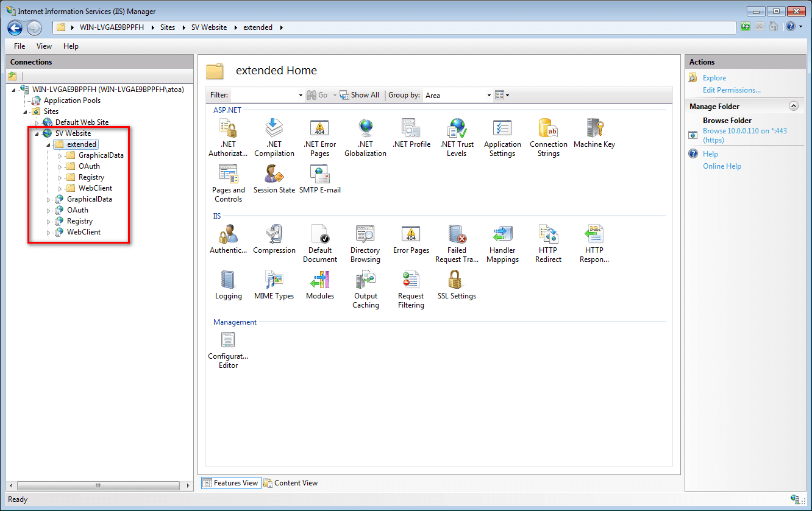Viewport: 812px width, 511px height.
Task: Open the View menu
Action: click(x=44, y=46)
